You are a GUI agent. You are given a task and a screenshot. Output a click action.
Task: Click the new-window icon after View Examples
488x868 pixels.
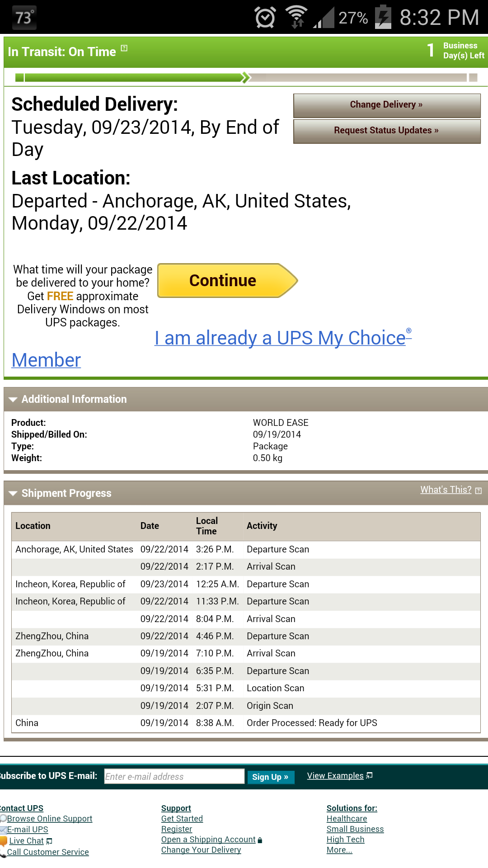tap(370, 775)
